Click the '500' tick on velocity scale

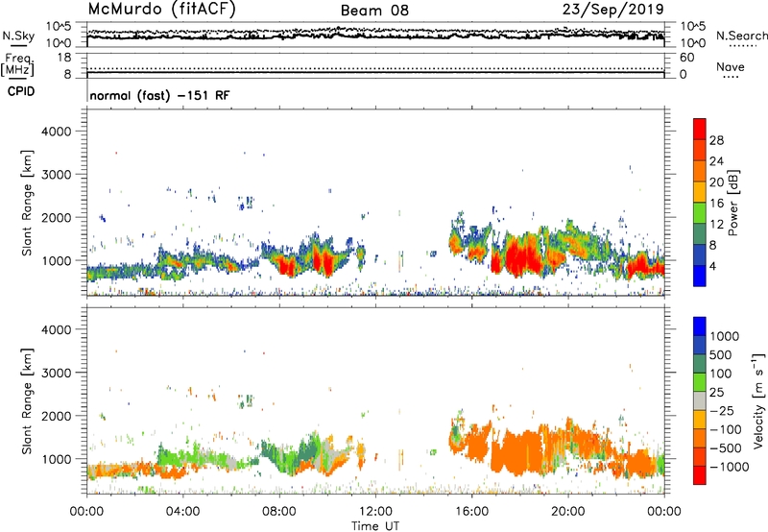721,355
